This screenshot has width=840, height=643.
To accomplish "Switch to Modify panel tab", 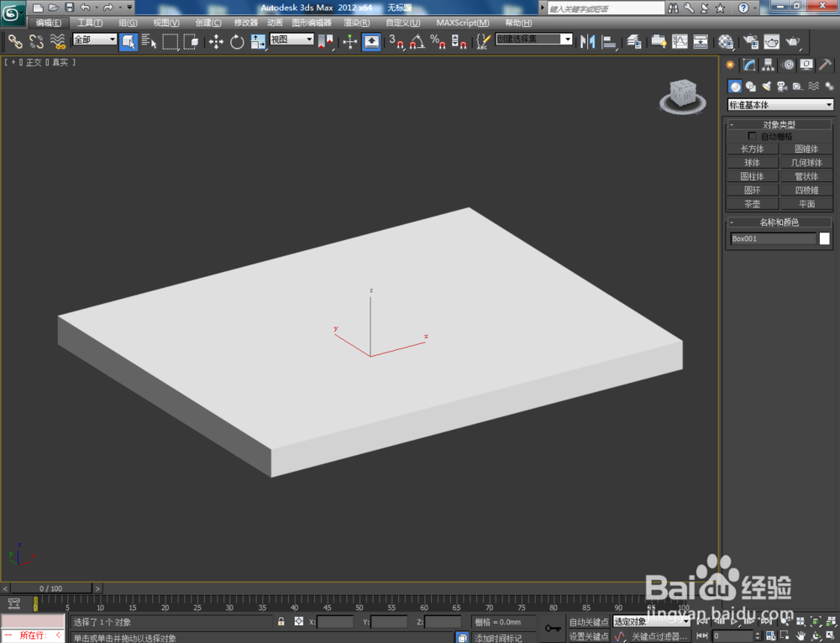I will tap(749, 65).
